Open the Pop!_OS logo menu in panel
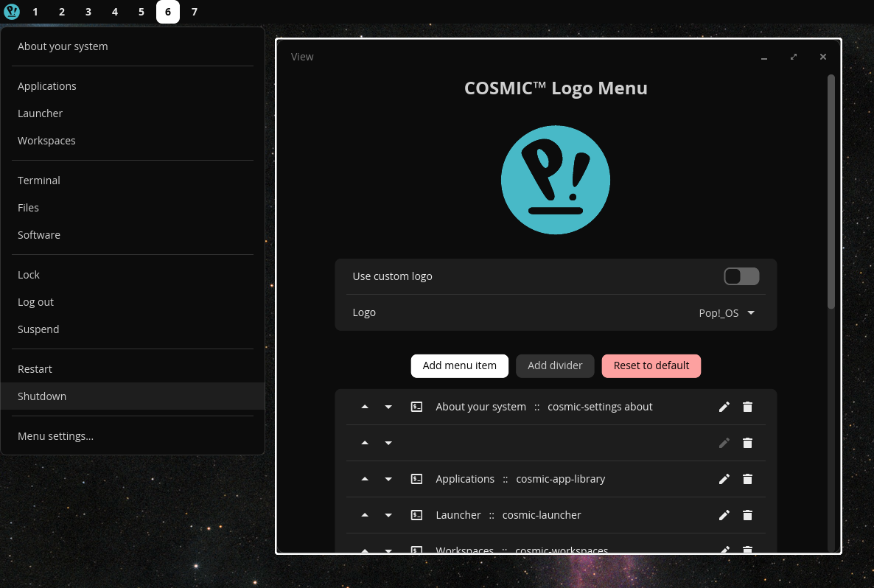874x588 pixels. 12,12
